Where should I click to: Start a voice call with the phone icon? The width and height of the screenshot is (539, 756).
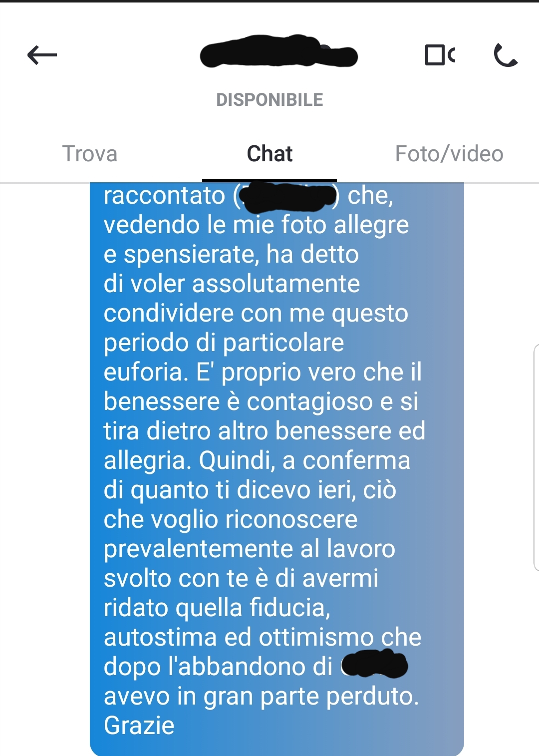[x=506, y=55]
